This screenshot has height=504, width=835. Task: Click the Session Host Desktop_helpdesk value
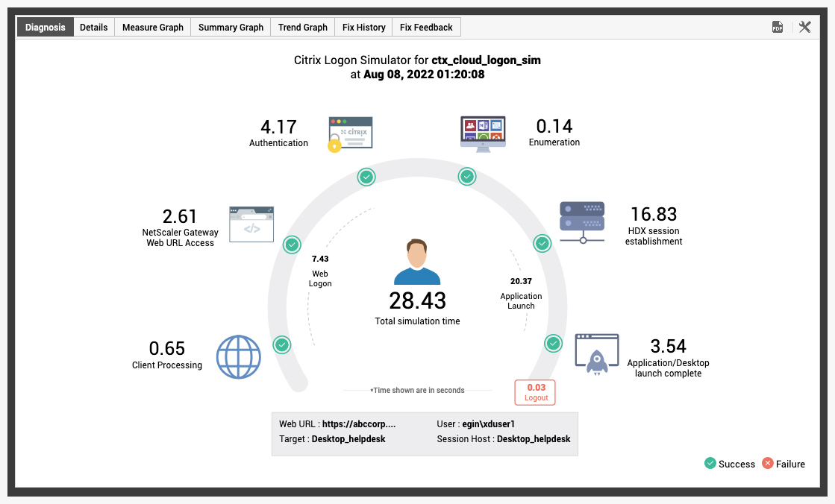534,439
